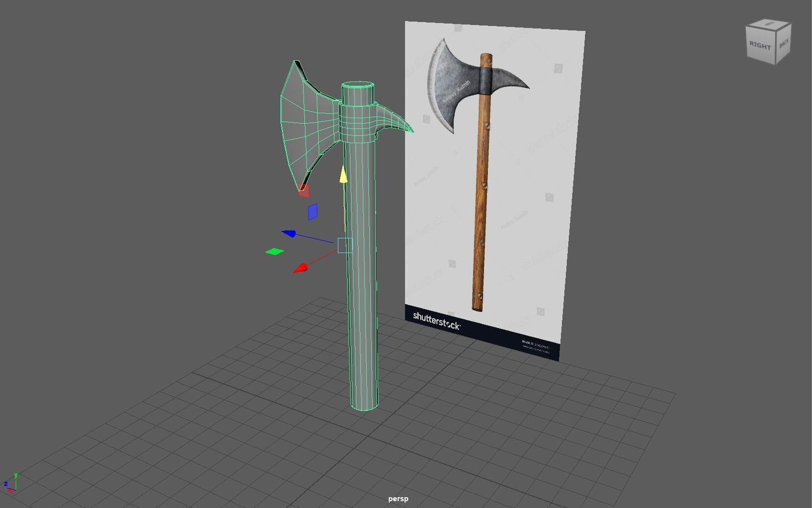Image resolution: width=812 pixels, height=508 pixels.
Task: Click the red plane handle of the move manipulator
Action: tap(304, 191)
